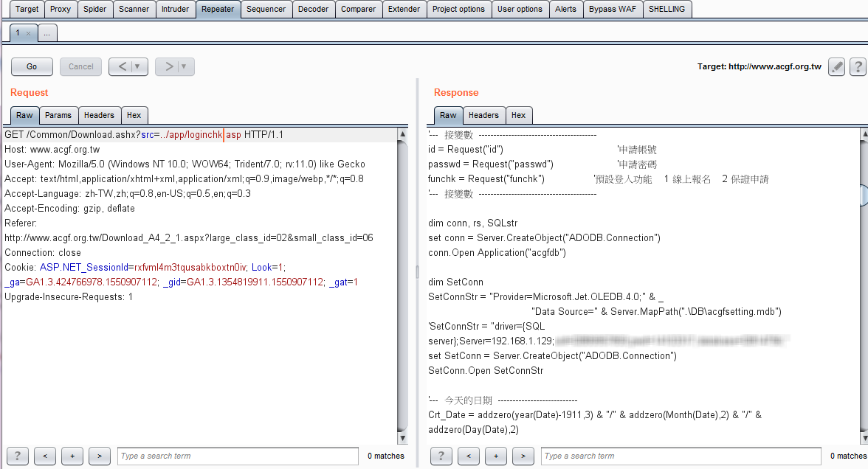Image resolution: width=868 pixels, height=469 pixels.
Task: Switch to the Target tab
Action: [27, 9]
